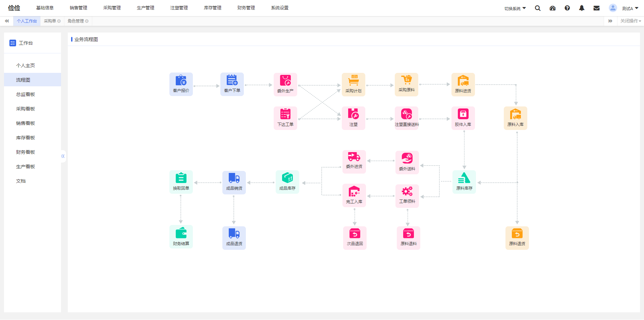Open the 成品销货 flow icon
The width and height of the screenshot is (644, 320).
(x=234, y=183)
